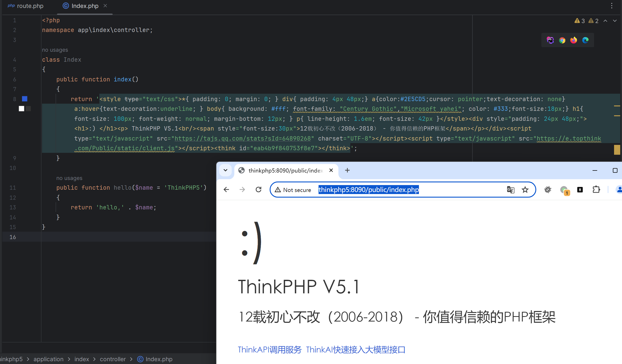Open the Google Translate page icon
Image resolution: width=622 pixels, height=364 pixels.
(x=511, y=190)
